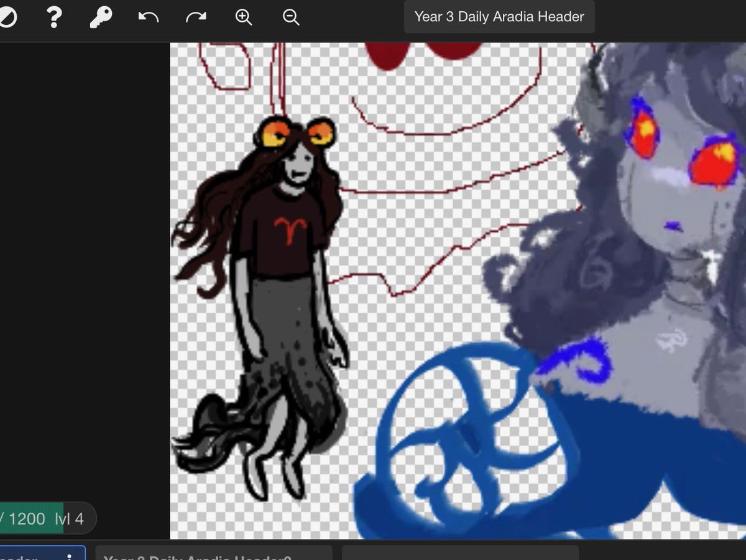Screen dimensions: 746x560
Task: Undo the last action with the undo arrow
Action: tap(149, 17)
